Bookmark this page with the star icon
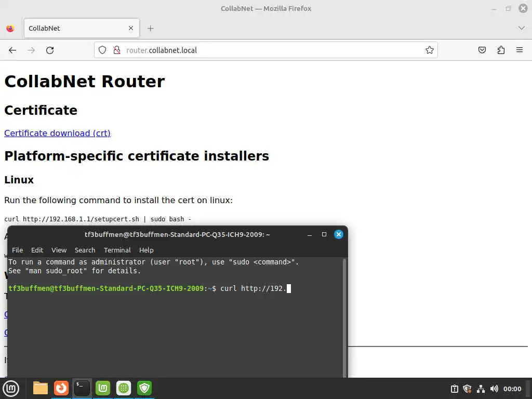532x399 pixels. point(430,50)
